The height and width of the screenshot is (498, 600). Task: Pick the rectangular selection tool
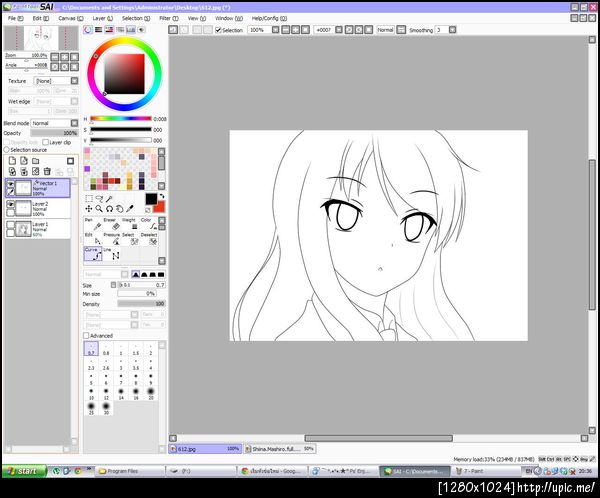(89, 198)
